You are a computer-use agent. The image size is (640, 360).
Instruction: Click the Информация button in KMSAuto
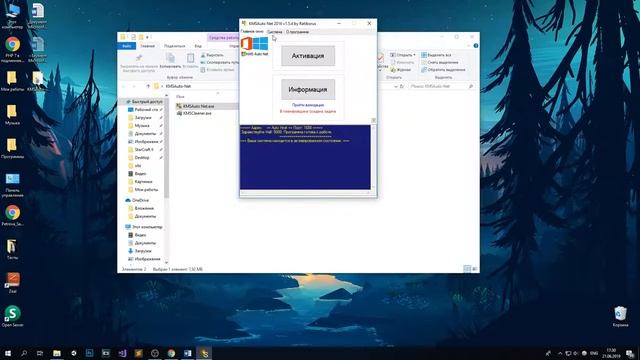(x=308, y=89)
